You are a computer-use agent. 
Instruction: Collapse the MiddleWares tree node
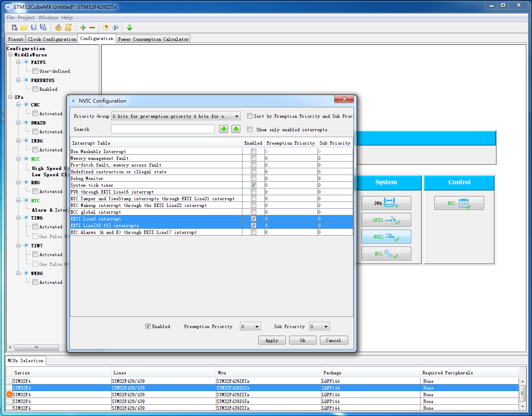tap(11, 55)
